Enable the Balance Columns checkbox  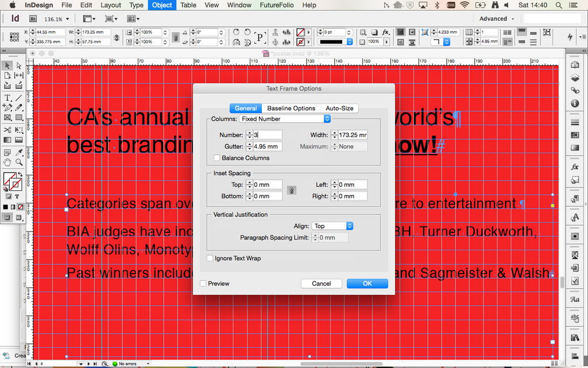pos(217,158)
